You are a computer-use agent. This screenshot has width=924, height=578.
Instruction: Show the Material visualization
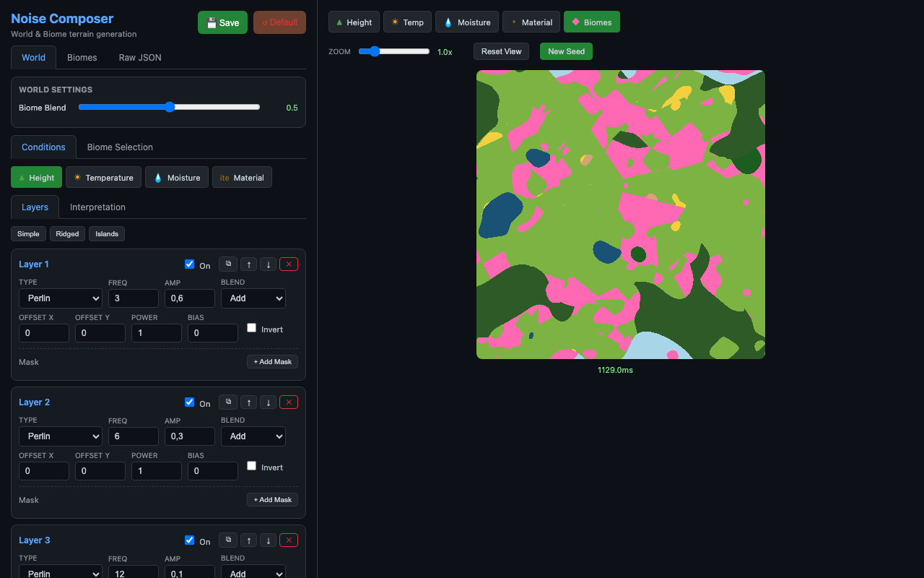click(531, 22)
